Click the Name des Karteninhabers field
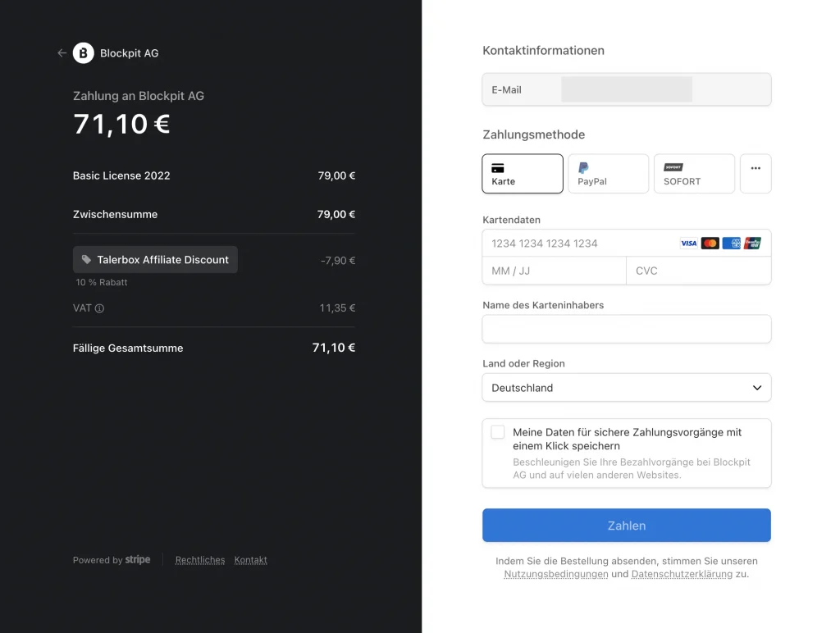The height and width of the screenshot is (633, 840). click(x=627, y=330)
